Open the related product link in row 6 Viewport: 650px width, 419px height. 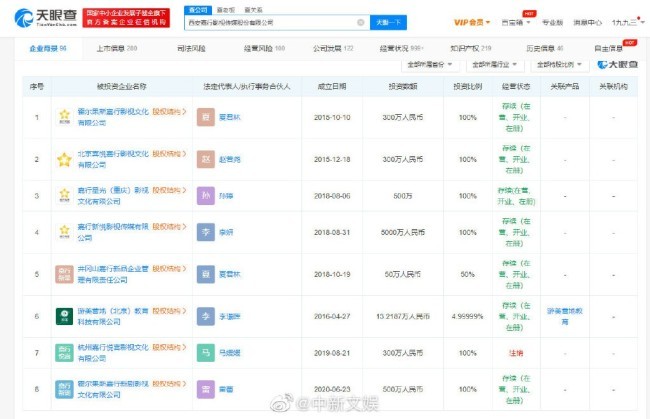pos(565,316)
